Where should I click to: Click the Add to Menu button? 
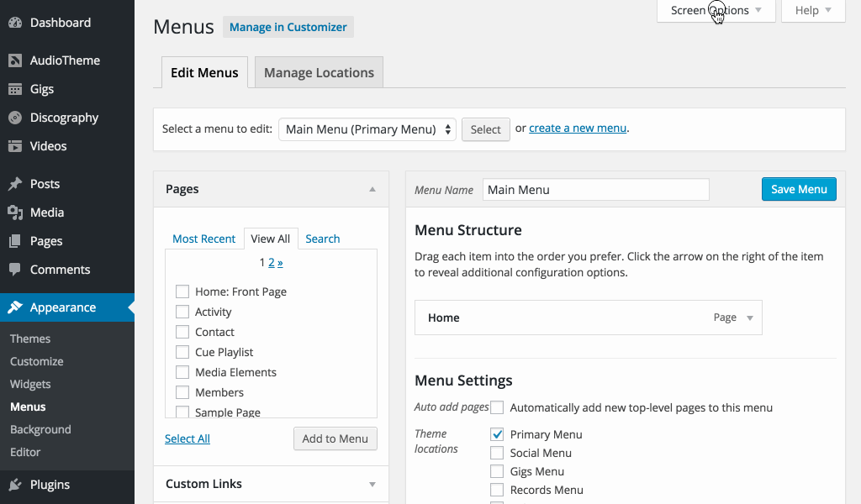click(x=335, y=438)
